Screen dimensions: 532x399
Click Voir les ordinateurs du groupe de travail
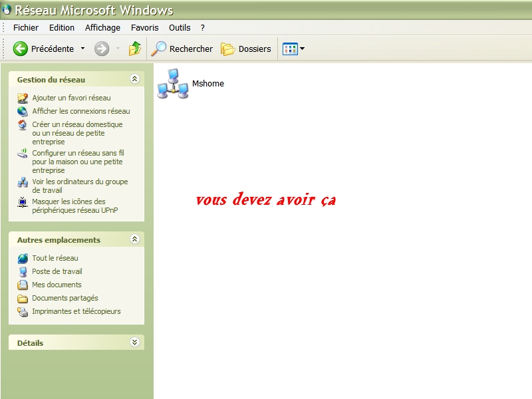point(80,186)
